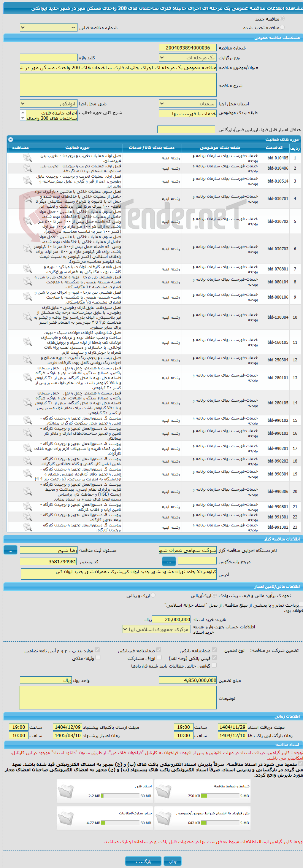The image size is (303, 868).
Task: Focus توضیحات text area
Action: (118, 698)
